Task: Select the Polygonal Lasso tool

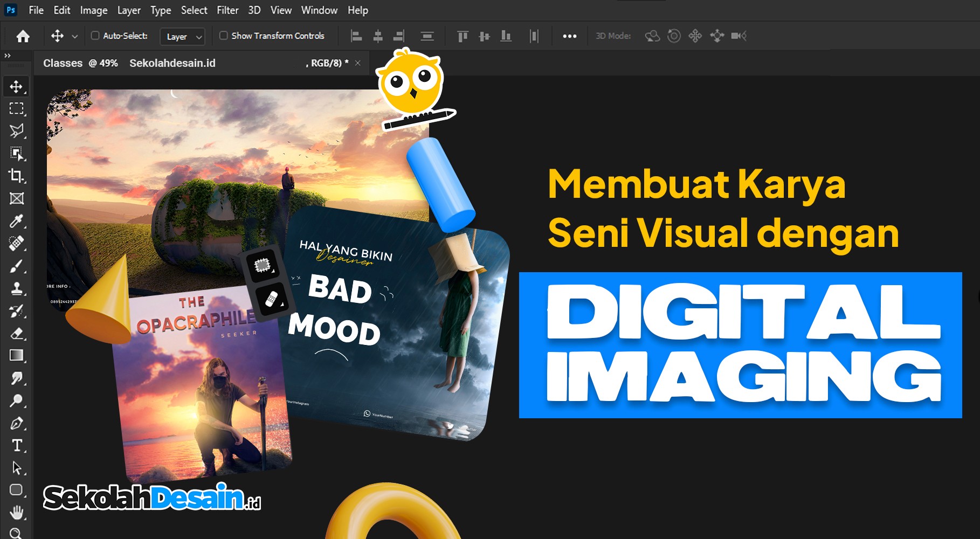Action: [16, 131]
